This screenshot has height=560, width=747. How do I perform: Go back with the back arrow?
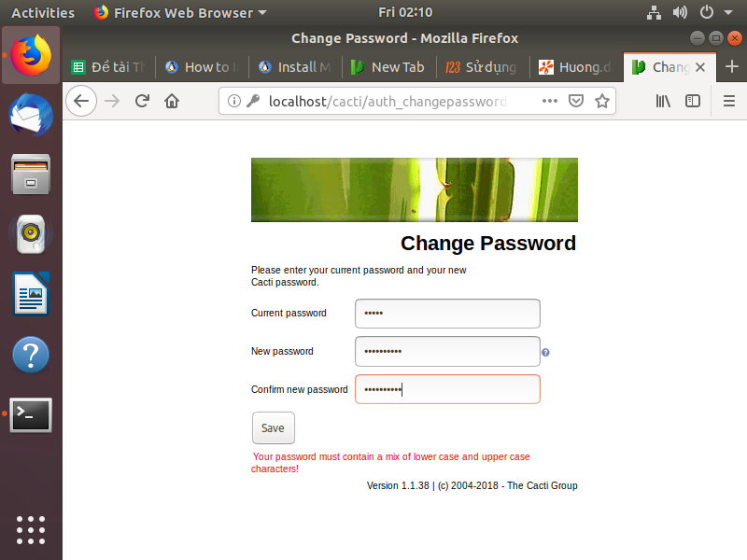81,101
